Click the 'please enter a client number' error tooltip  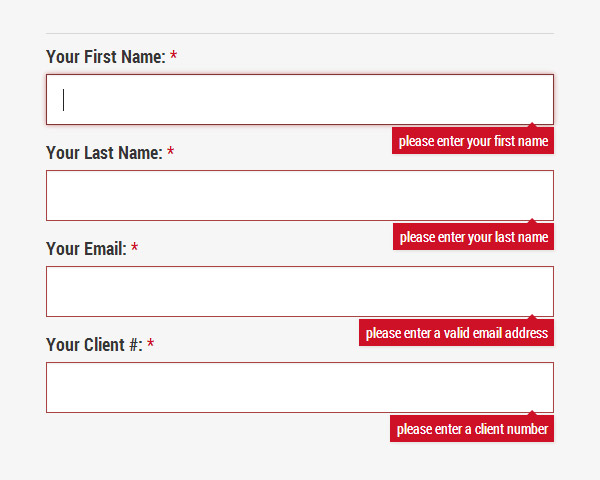point(472,429)
